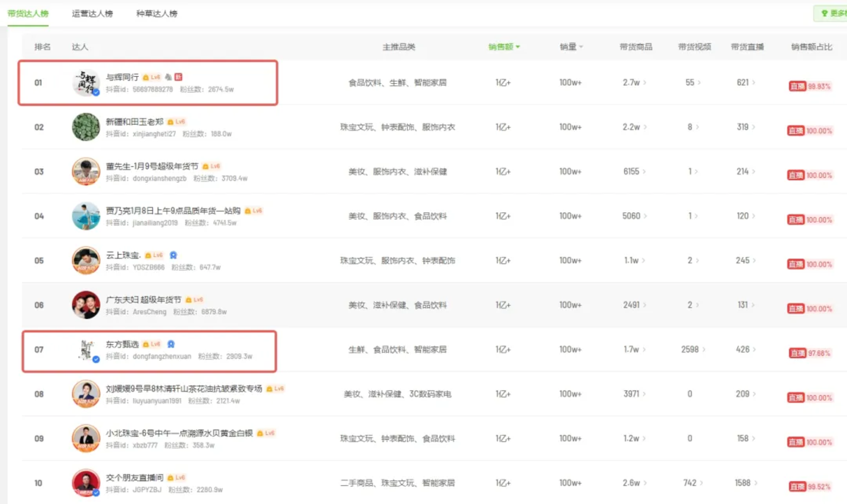Click the blue medal icon beside 云上珠宝
This screenshot has width=847, height=504.
pos(173,255)
